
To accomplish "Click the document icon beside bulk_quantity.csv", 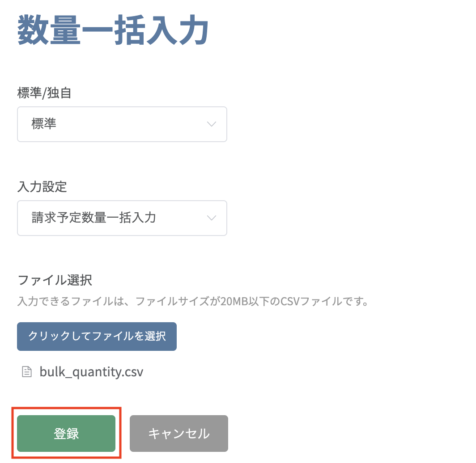I will 27,371.
